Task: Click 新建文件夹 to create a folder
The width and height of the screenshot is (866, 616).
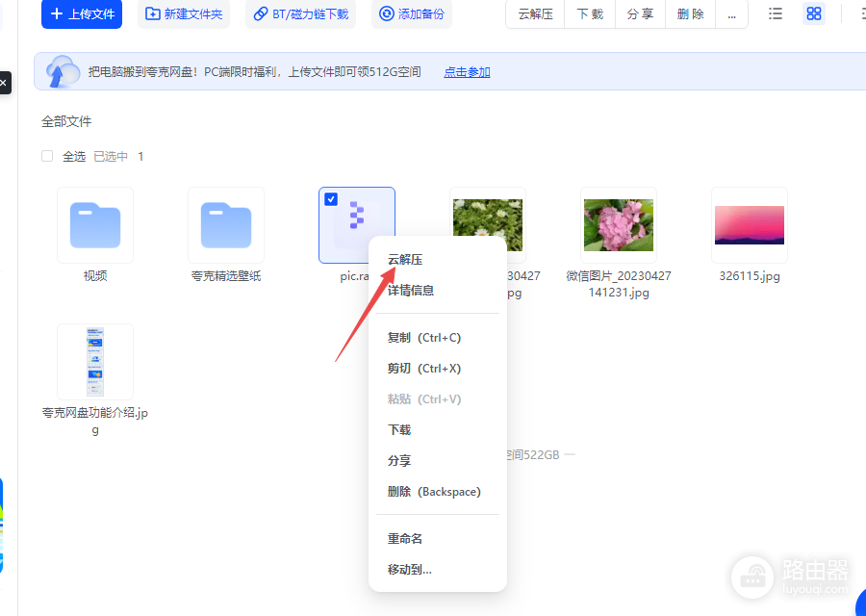Action: (x=184, y=13)
